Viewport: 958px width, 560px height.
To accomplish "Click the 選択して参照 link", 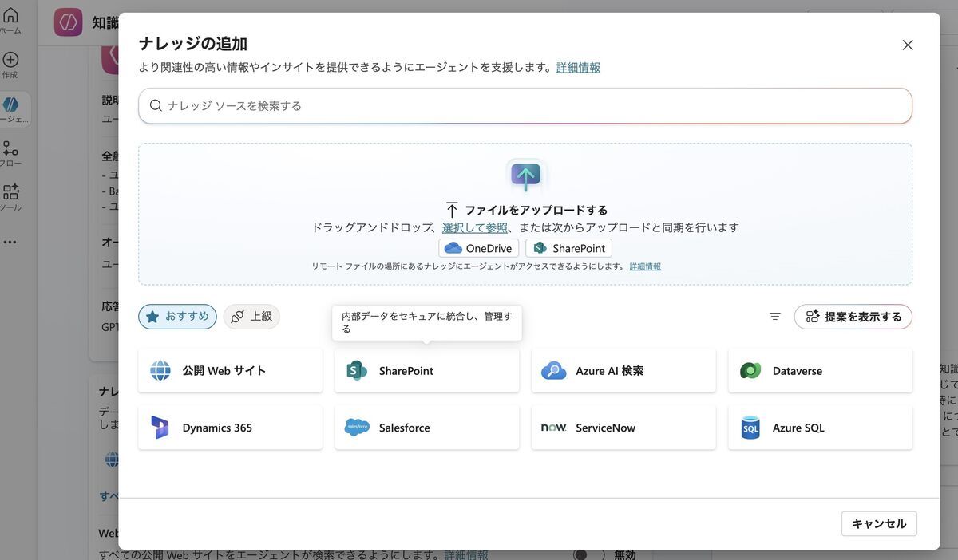I will pos(474,227).
